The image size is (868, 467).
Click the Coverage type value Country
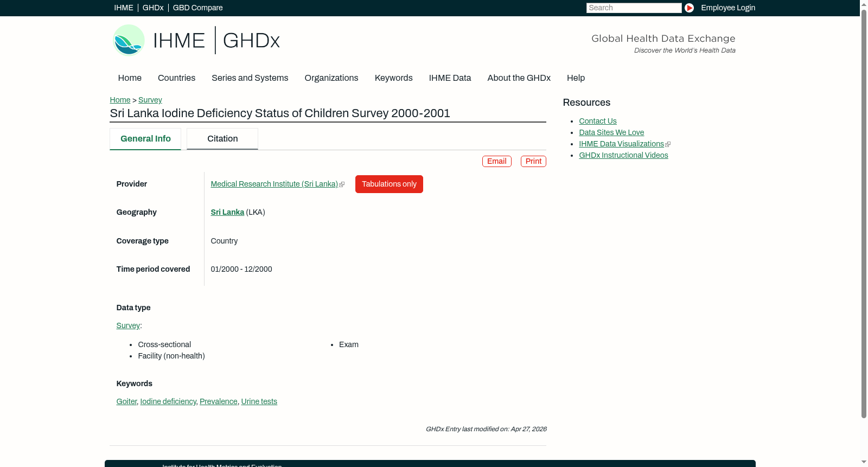[x=224, y=241]
